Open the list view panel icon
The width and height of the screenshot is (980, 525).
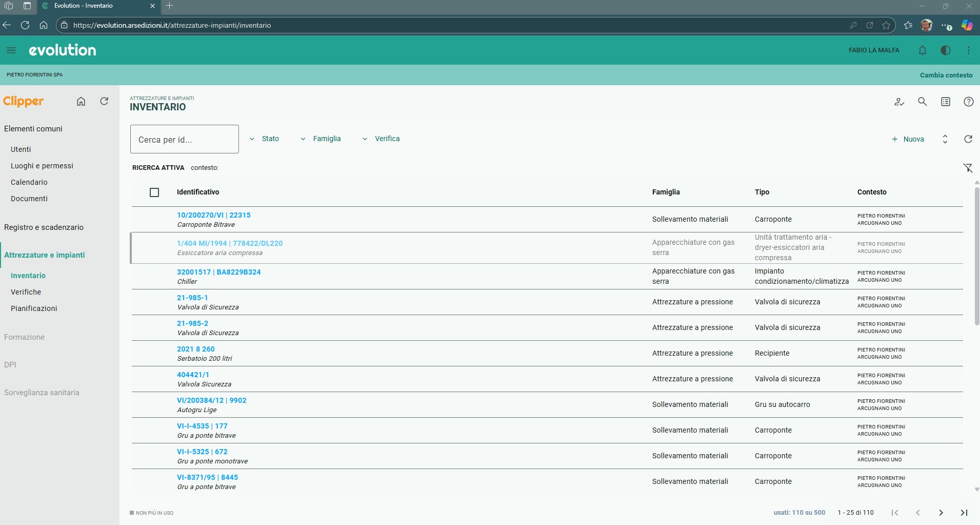click(946, 102)
